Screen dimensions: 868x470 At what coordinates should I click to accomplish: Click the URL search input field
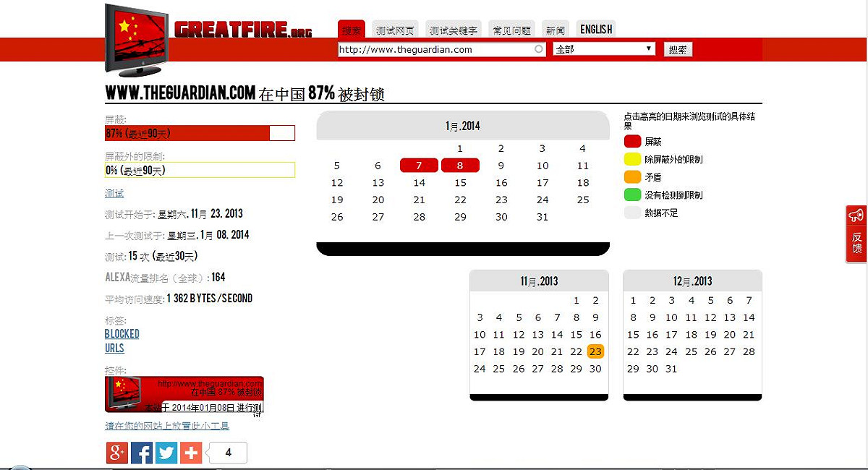click(x=441, y=49)
